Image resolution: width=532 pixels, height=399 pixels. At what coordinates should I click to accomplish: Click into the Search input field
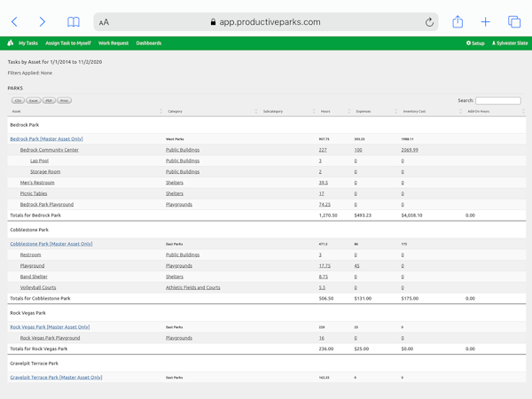click(497, 101)
